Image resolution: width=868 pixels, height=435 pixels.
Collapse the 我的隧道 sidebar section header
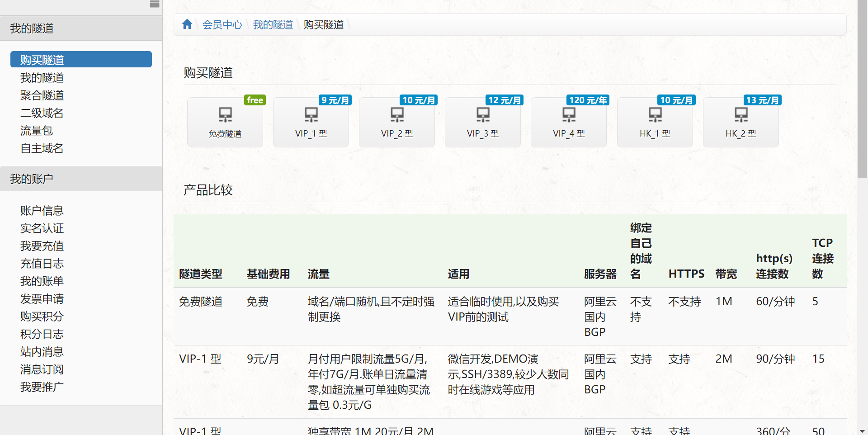click(x=81, y=28)
